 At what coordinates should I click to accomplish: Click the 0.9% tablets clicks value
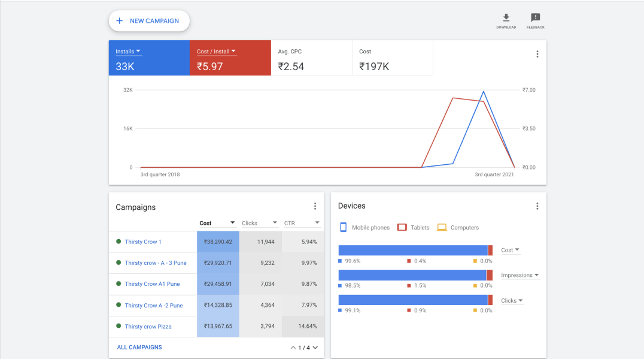tap(420, 310)
